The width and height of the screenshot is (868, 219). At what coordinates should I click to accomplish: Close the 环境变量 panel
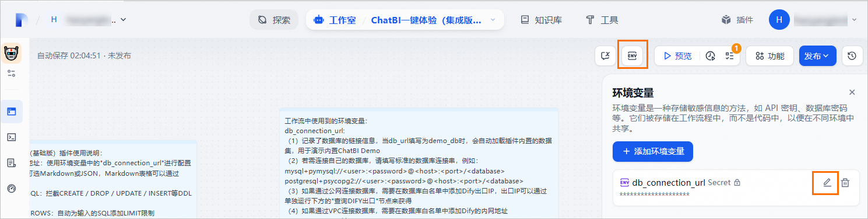point(852,92)
